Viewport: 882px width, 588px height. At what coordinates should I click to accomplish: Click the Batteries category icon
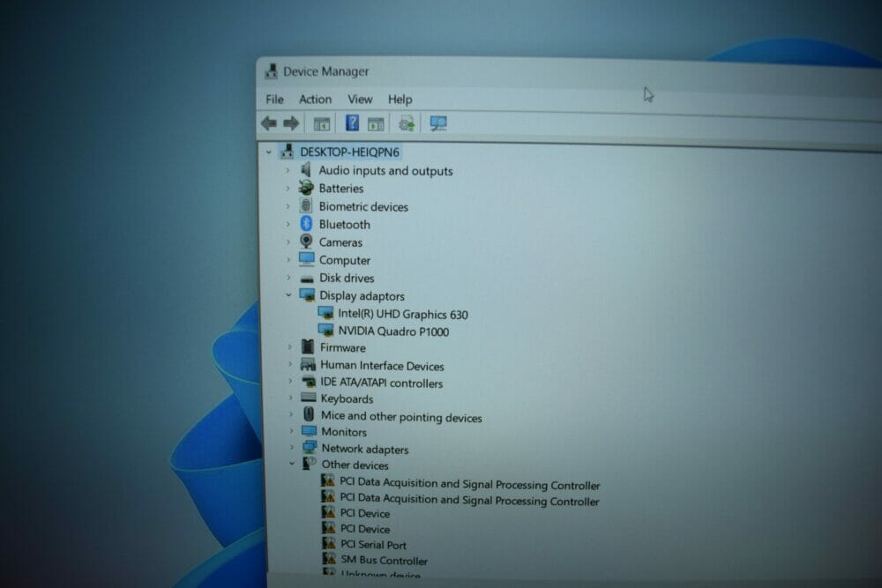(306, 188)
